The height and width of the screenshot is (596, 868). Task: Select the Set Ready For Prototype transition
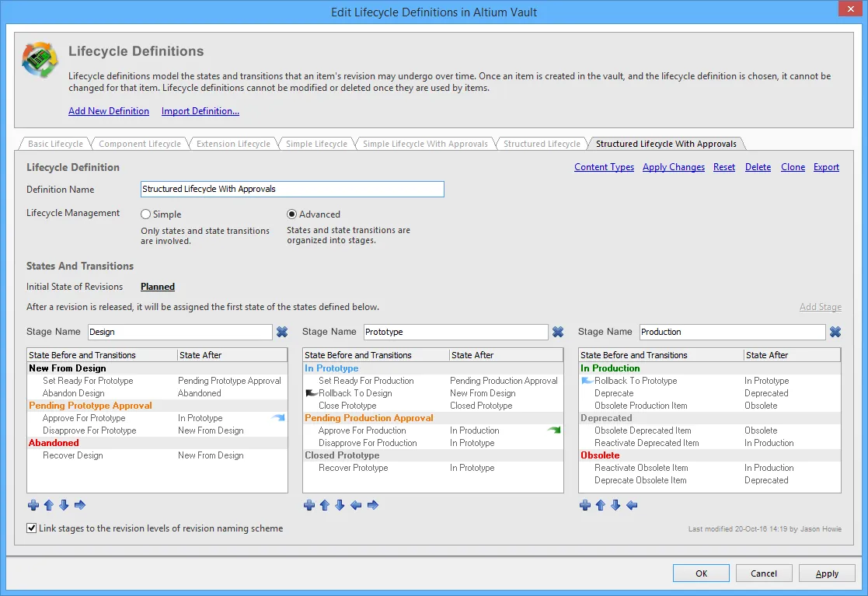[x=157, y=381]
